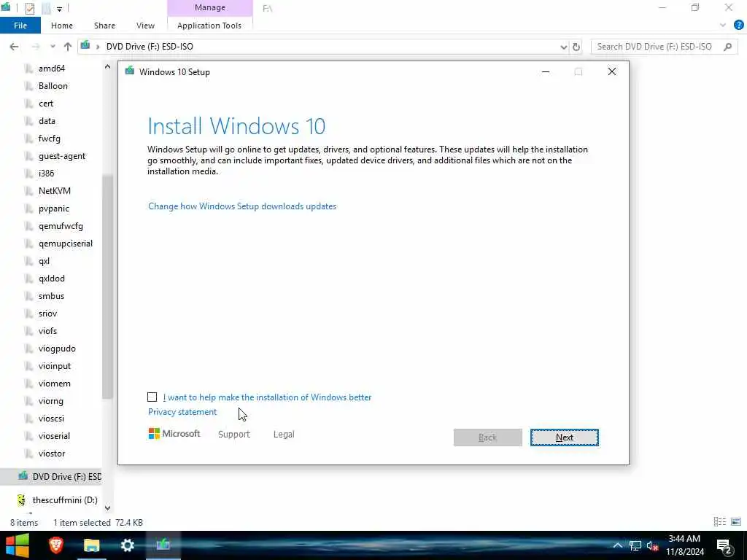Viewport: 747px width, 560px height.
Task: Switch to the View ribbon tab
Action: pos(145,26)
